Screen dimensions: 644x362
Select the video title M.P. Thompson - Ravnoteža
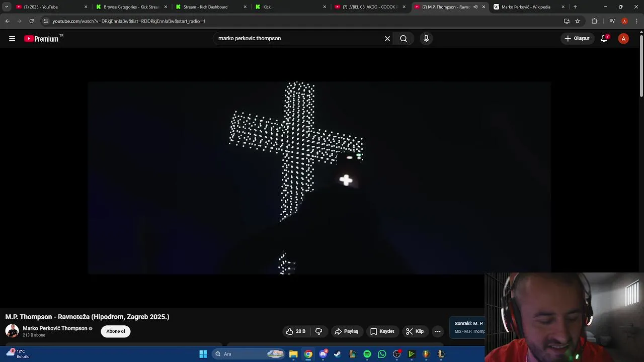pos(87,317)
